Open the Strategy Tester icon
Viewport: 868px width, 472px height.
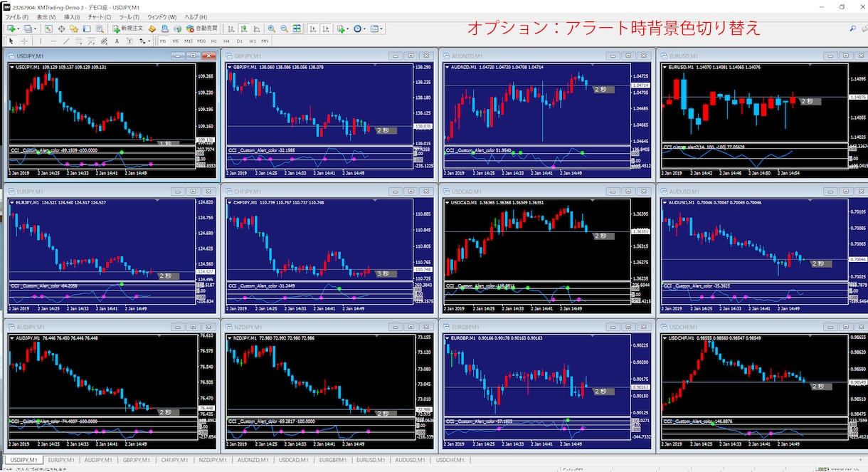coord(99,28)
